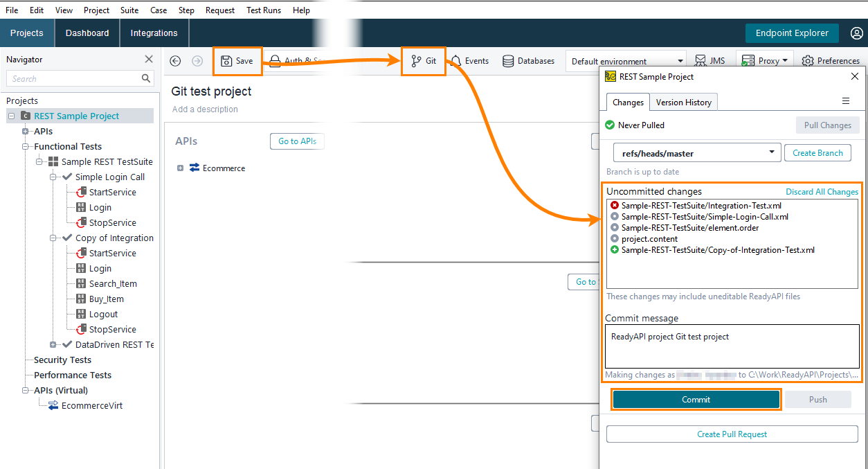This screenshot has width=868, height=469.
Task: Click the Commit button
Action: coord(696,399)
